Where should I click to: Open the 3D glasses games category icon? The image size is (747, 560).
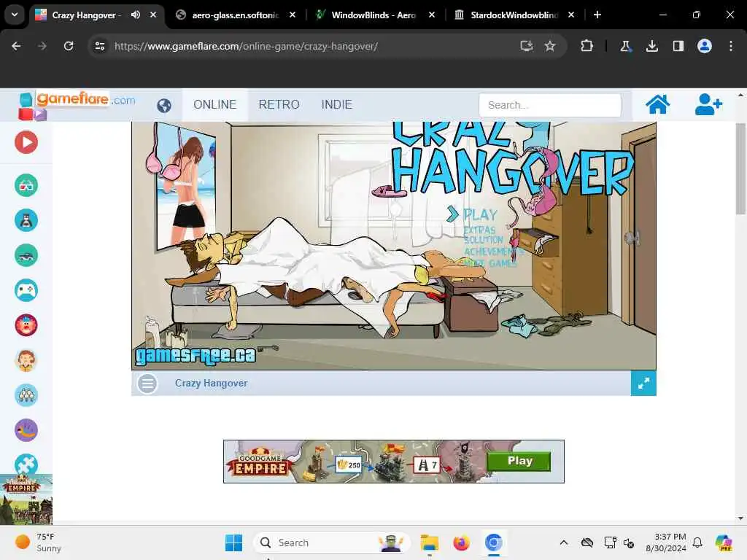(26, 186)
